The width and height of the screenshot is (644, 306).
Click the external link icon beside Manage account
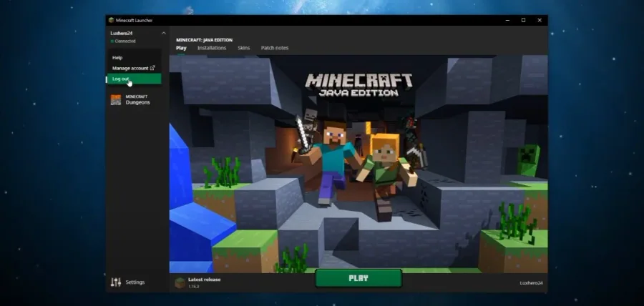tap(152, 68)
